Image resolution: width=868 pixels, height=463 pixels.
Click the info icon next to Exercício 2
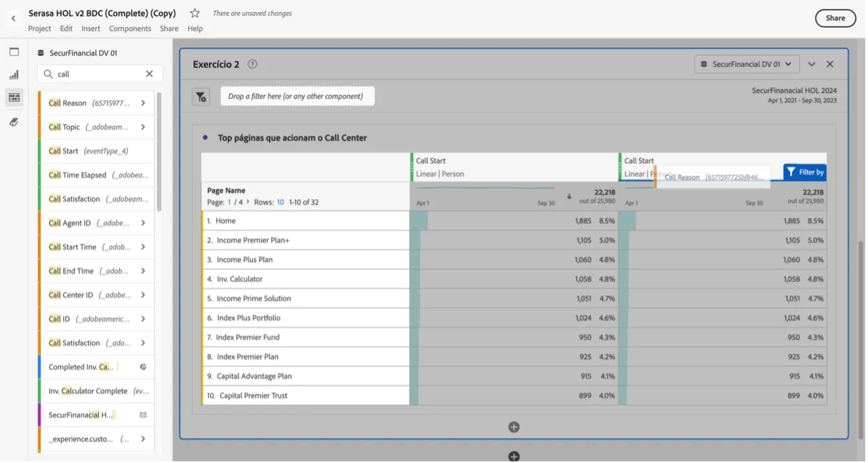click(252, 65)
